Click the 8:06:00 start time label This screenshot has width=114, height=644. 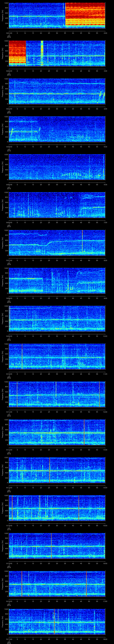9,223
